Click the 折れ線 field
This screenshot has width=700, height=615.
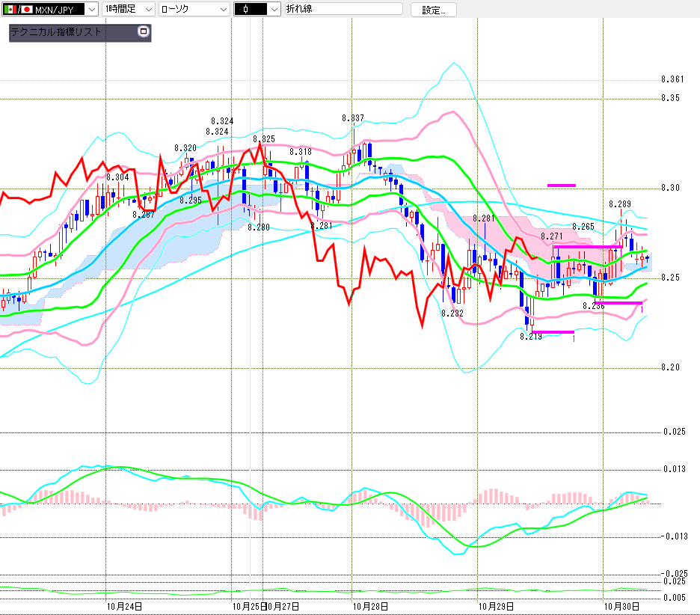click(343, 9)
